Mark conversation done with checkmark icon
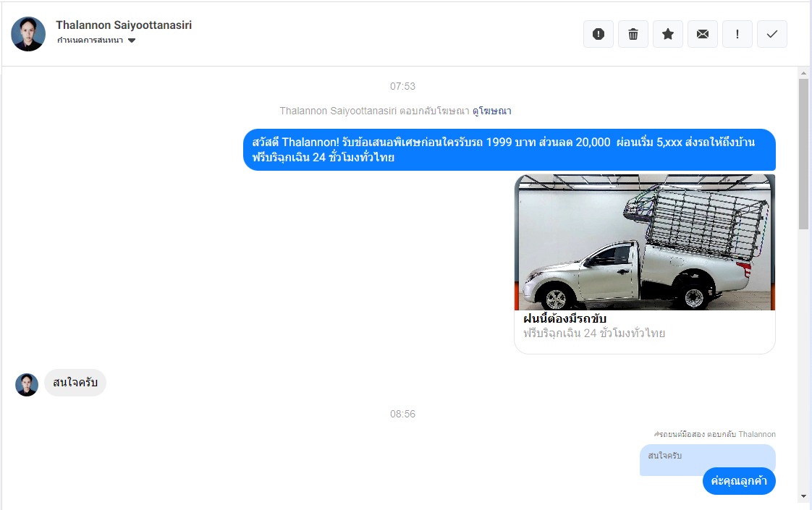Image resolution: width=812 pixels, height=510 pixels. pos(771,34)
